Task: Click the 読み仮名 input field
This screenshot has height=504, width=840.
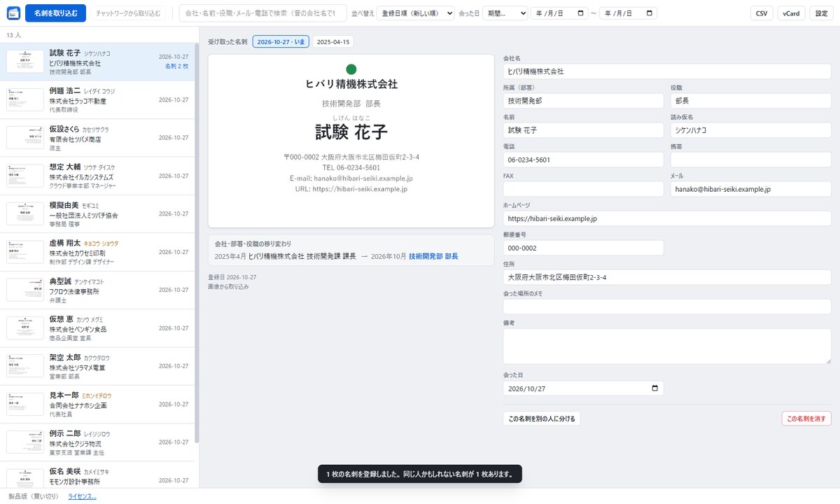Action: pos(751,130)
